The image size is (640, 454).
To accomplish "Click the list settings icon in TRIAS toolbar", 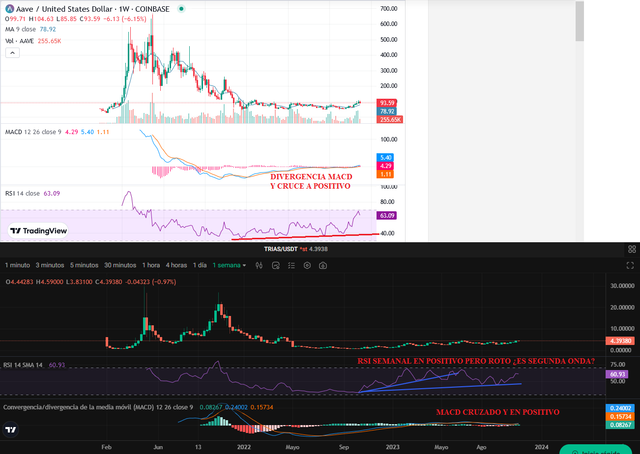I will [x=291, y=265].
